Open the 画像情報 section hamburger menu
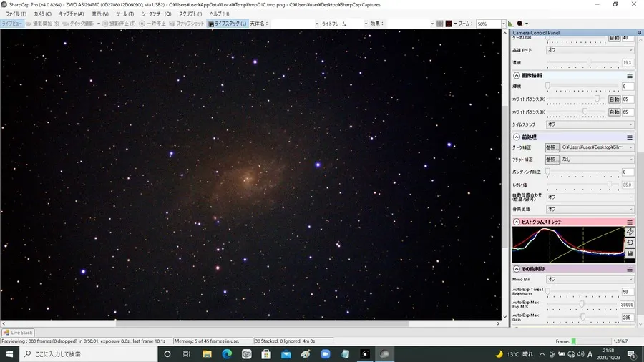Viewport: 644px width, 362px height. click(x=630, y=76)
